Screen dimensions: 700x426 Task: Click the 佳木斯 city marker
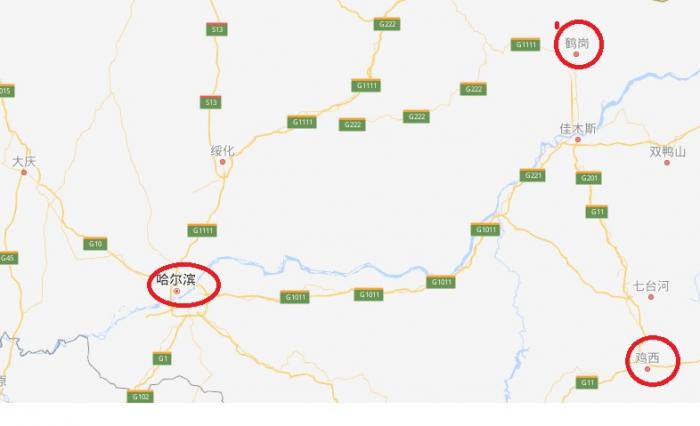[578, 140]
